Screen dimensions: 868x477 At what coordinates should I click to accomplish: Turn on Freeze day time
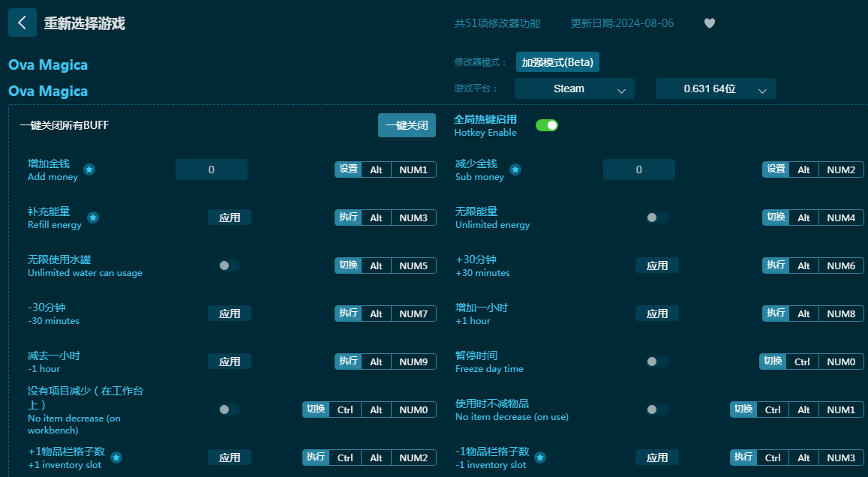click(656, 361)
